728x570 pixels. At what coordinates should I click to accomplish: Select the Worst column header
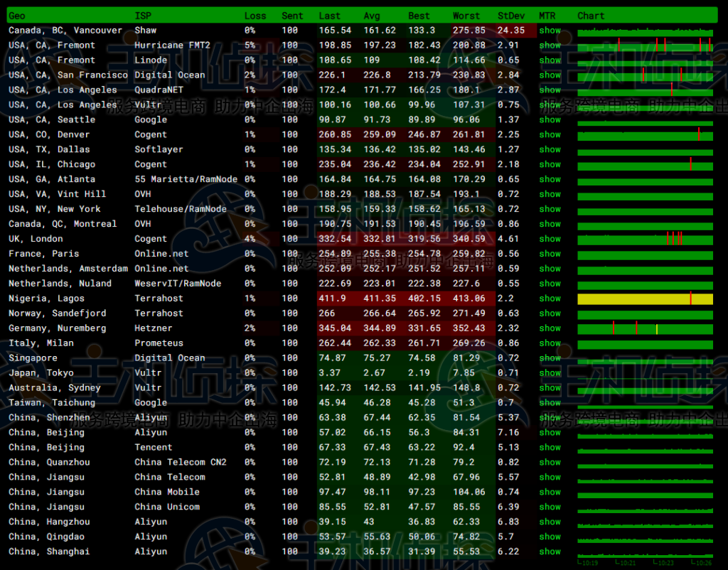(x=466, y=16)
